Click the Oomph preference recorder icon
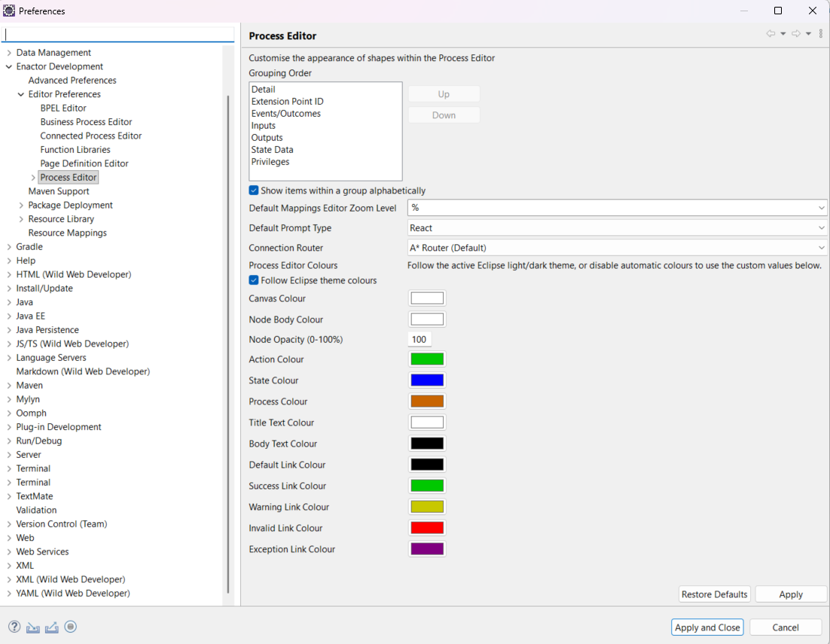830x644 pixels. coord(70,627)
